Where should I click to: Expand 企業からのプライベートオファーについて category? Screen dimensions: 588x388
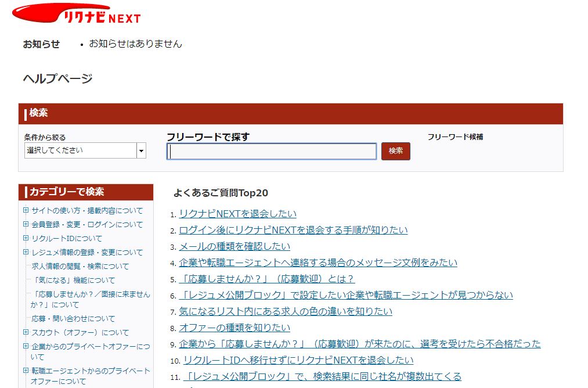coord(26,346)
